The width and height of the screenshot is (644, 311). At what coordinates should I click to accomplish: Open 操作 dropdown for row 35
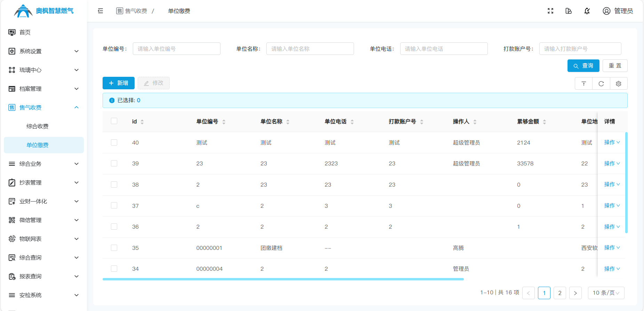tap(612, 248)
